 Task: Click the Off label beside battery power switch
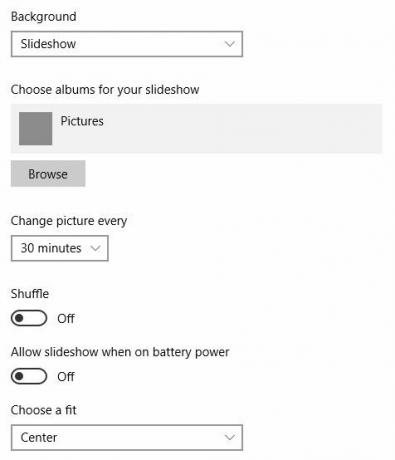click(66, 377)
